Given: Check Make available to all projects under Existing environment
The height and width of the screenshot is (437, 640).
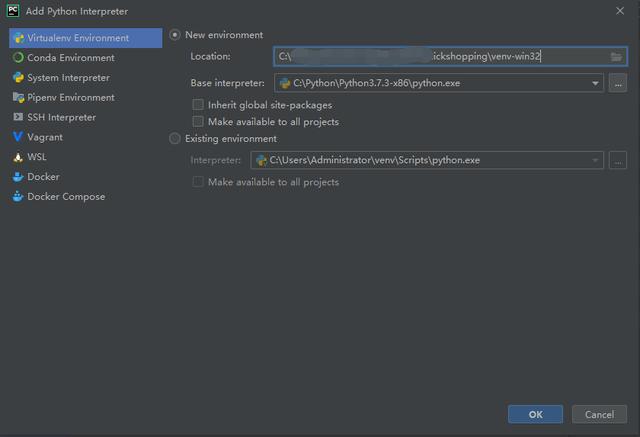Looking at the screenshot, I should [x=198, y=182].
